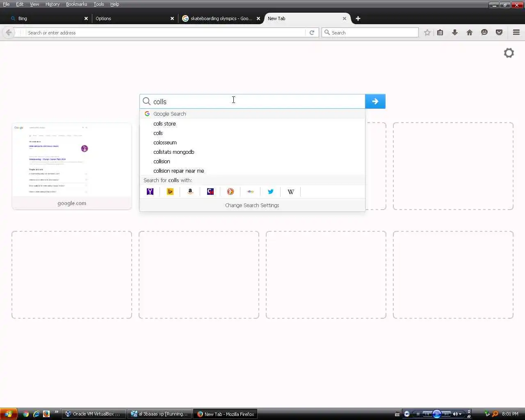Select suggestion 'collstats mongodb'
525x420 pixels.
252,152
